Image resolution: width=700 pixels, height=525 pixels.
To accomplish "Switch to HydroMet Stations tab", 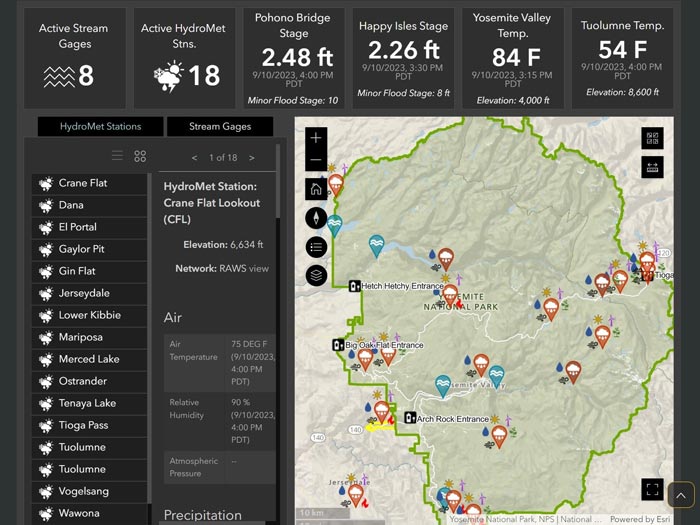I will click(x=100, y=126).
